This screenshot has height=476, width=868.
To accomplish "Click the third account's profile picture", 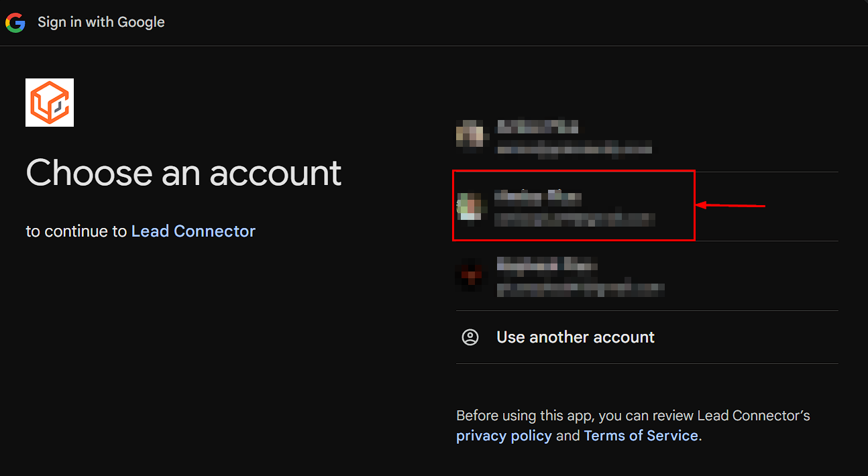I will (x=471, y=275).
